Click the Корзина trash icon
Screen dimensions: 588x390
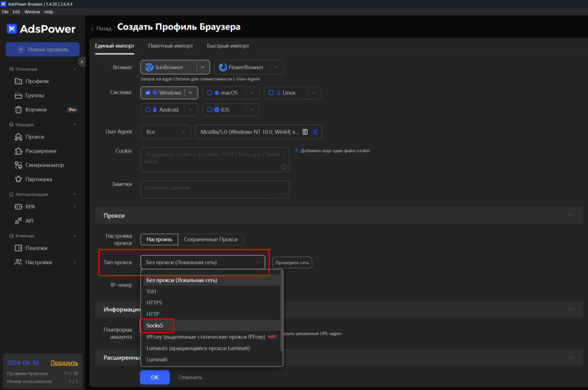[x=18, y=110]
